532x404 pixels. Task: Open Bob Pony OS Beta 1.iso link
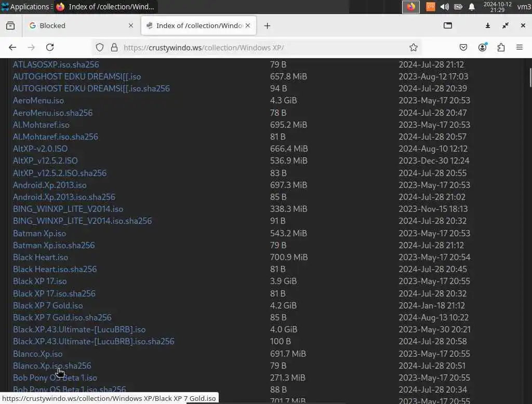55,378
